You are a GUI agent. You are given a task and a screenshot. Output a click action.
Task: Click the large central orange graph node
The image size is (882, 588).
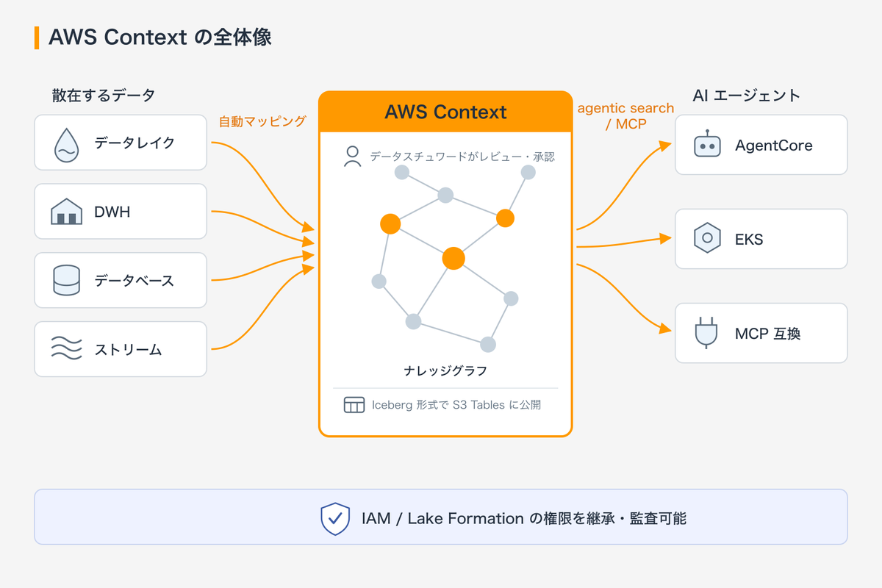[453, 259]
